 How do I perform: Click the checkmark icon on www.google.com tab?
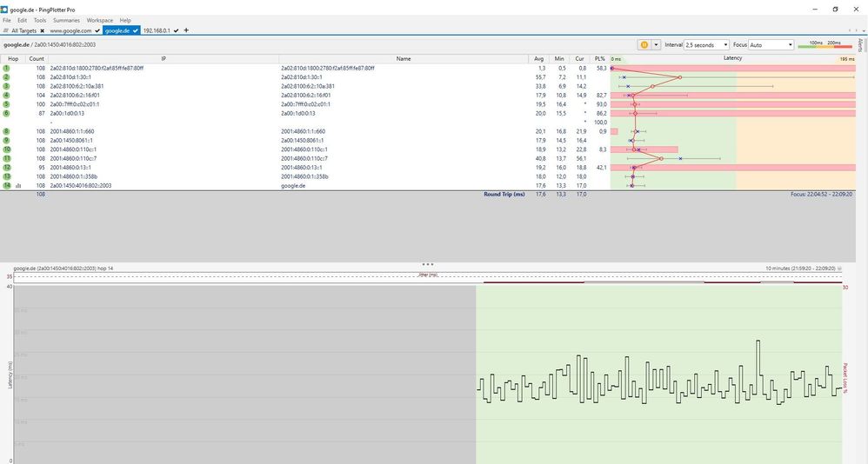point(97,30)
